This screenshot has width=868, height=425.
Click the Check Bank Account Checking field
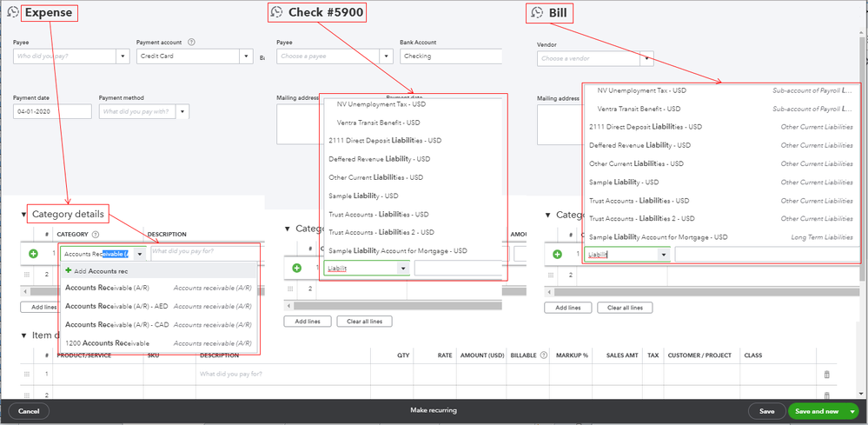451,56
